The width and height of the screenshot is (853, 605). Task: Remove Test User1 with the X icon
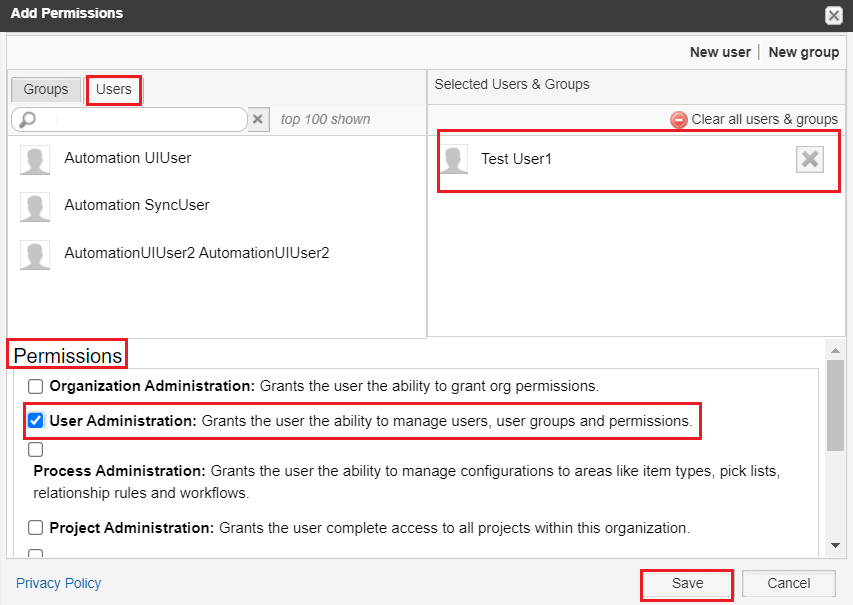tap(809, 159)
